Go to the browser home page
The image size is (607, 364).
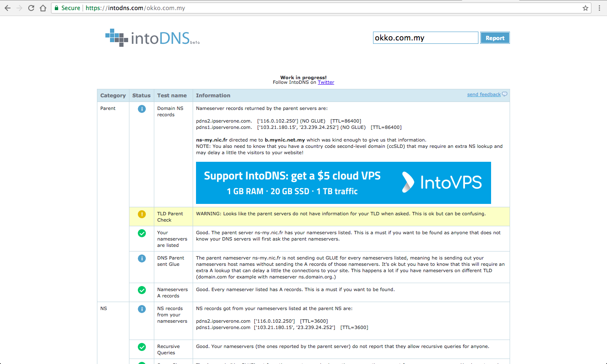[x=43, y=8]
